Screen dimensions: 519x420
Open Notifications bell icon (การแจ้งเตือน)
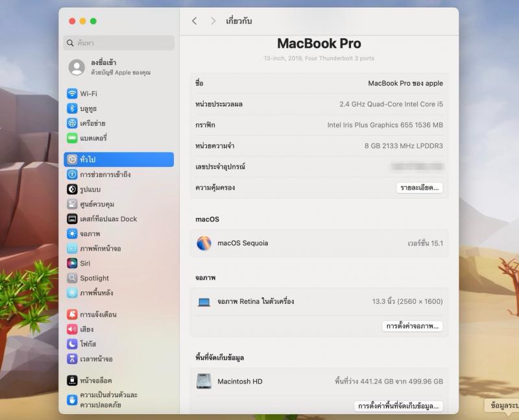coord(72,314)
